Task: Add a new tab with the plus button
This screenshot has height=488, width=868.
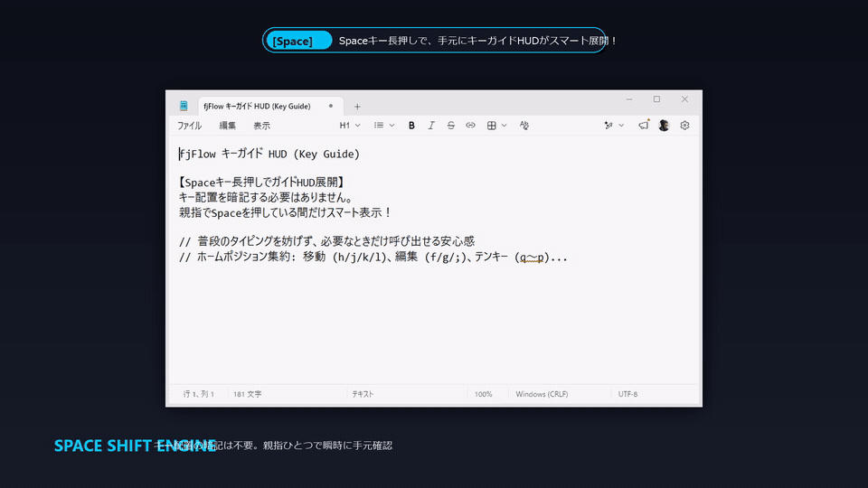Action: (x=357, y=107)
